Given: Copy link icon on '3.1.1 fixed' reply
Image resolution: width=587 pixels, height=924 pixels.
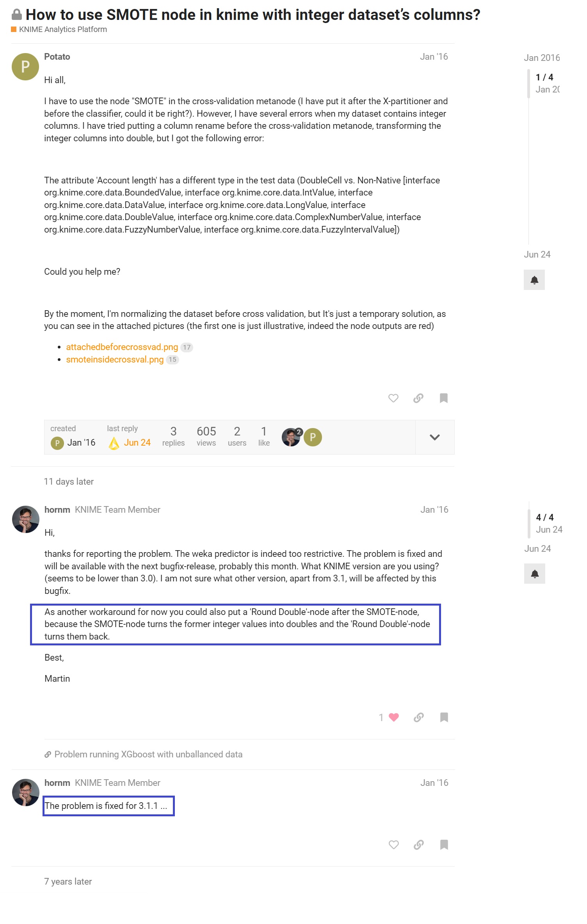Looking at the screenshot, I should point(419,845).
